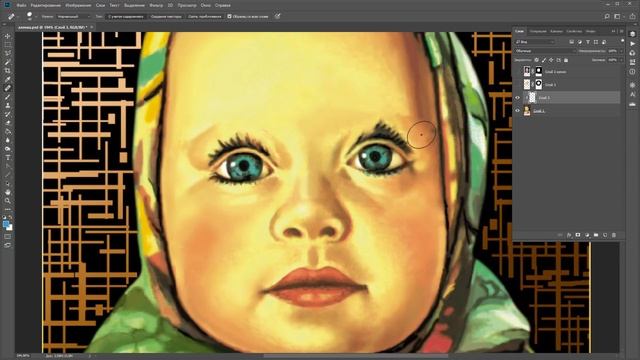Viewport: 640px width, 360px height.
Task: Add a layer mask from Layers footer
Action: click(x=578, y=235)
